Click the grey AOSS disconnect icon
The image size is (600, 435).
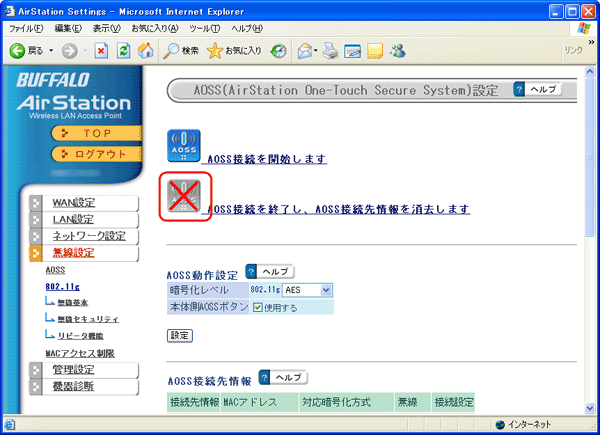[x=184, y=196]
